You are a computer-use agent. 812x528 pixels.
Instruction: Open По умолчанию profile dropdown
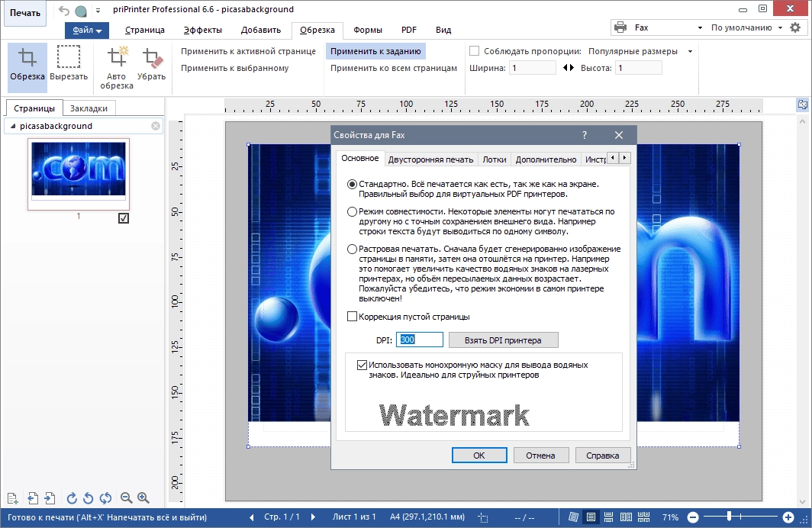click(x=780, y=28)
